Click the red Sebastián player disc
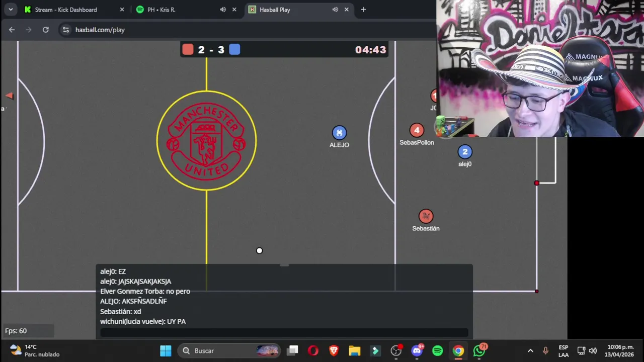The height and width of the screenshot is (362, 644). tap(426, 216)
